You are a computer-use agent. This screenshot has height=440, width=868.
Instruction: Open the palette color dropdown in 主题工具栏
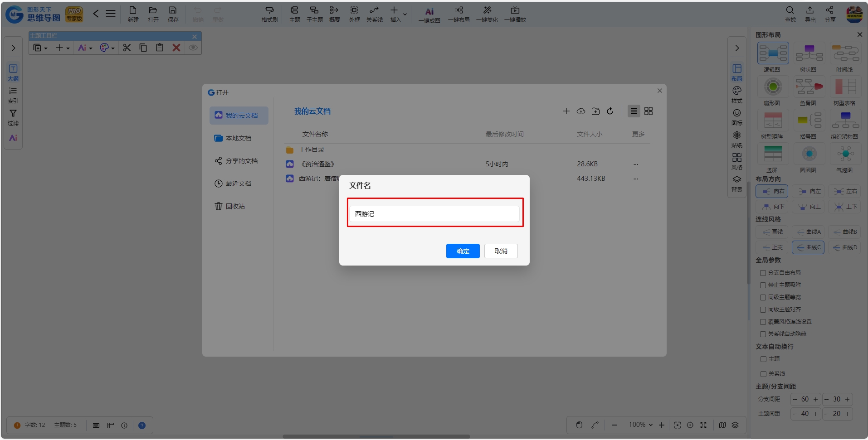(x=107, y=48)
